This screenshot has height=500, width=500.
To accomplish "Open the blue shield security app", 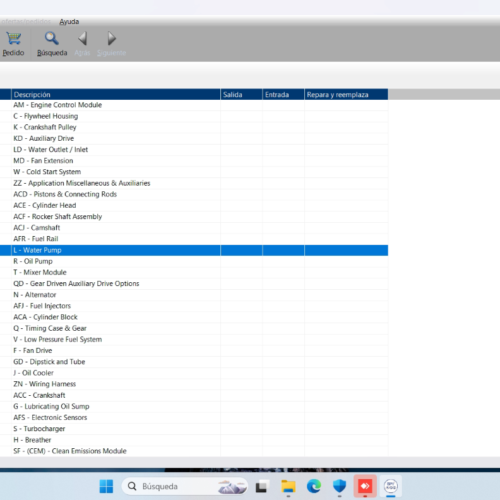I will tap(339, 487).
